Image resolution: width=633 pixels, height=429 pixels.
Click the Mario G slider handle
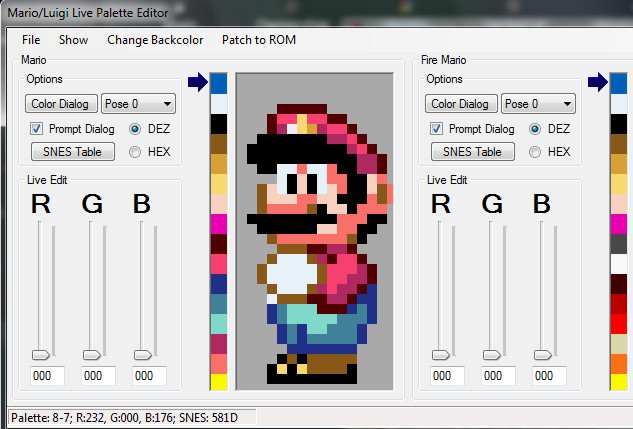(91, 354)
